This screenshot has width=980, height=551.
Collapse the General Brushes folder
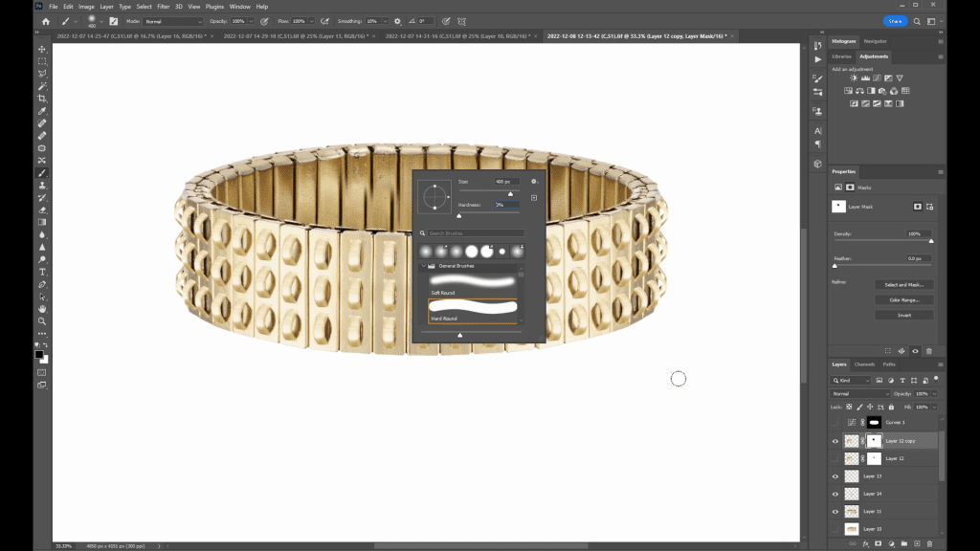pyautogui.click(x=423, y=266)
